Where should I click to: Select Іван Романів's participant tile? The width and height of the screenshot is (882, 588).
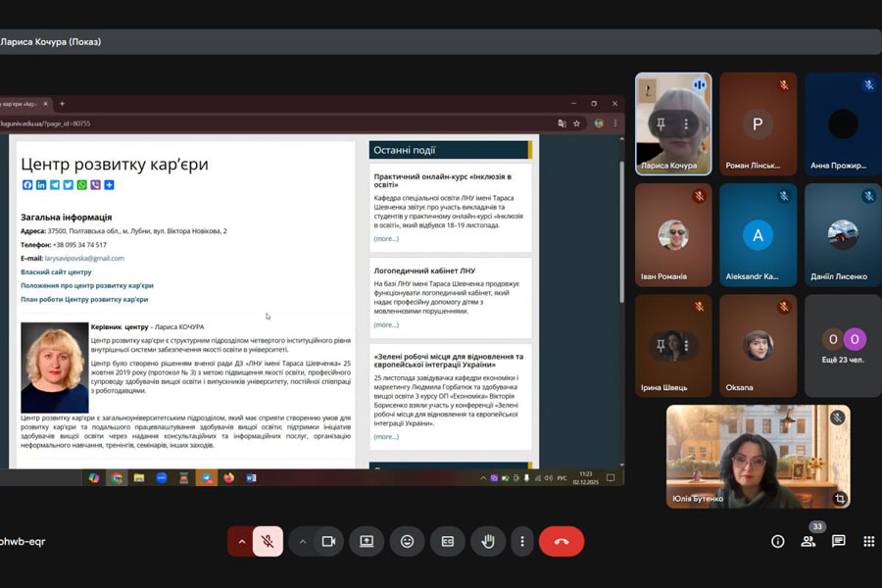[x=673, y=234]
